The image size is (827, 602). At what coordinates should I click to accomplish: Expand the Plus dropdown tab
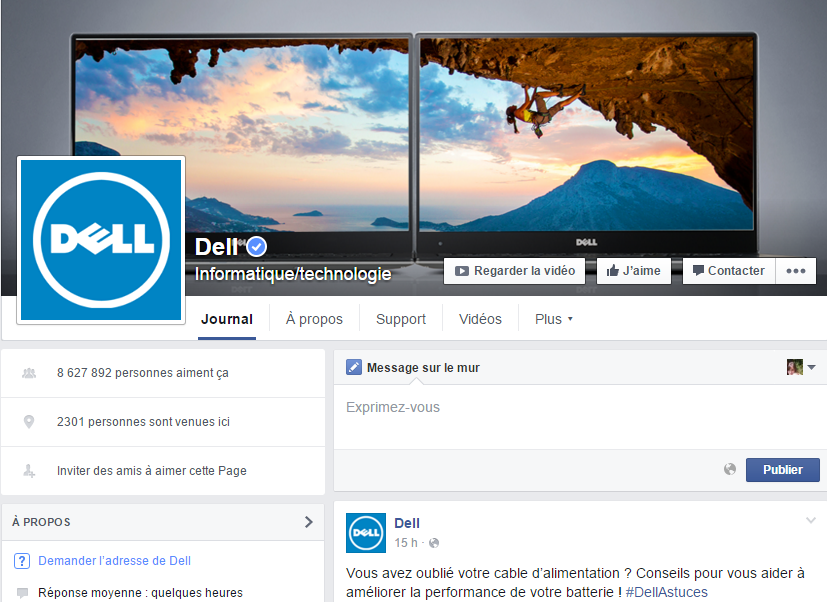(x=554, y=319)
